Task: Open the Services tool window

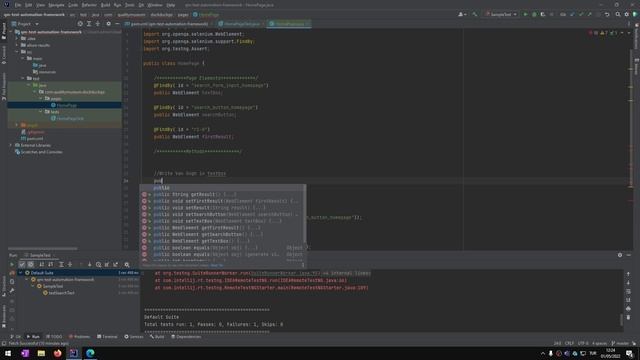Action: [133, 337]
